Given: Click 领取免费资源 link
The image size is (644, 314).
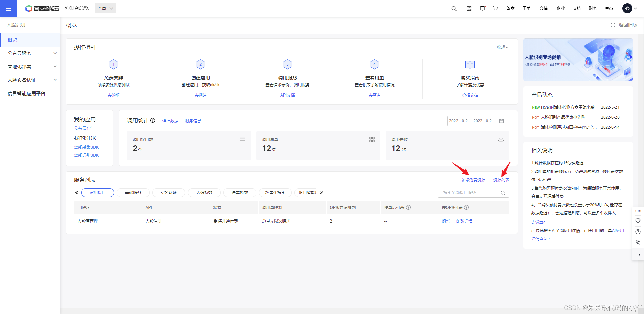Looking at the screenshot, I should coord(473,180).
